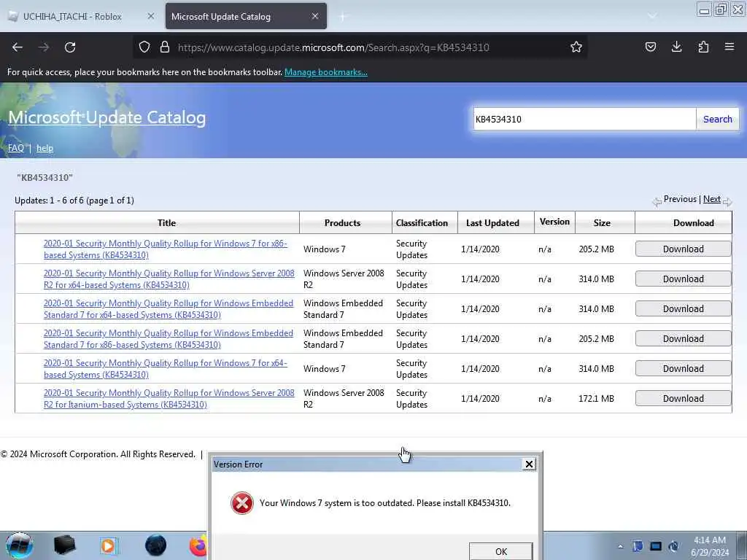Open the network tray icon

click(x=656, y=546)
